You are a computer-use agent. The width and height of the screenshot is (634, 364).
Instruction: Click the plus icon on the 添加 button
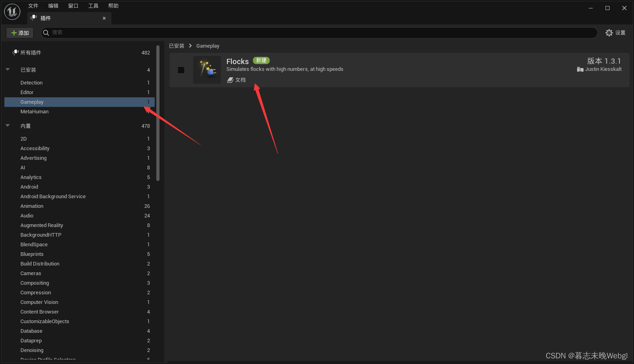click(x=14, y=33)
